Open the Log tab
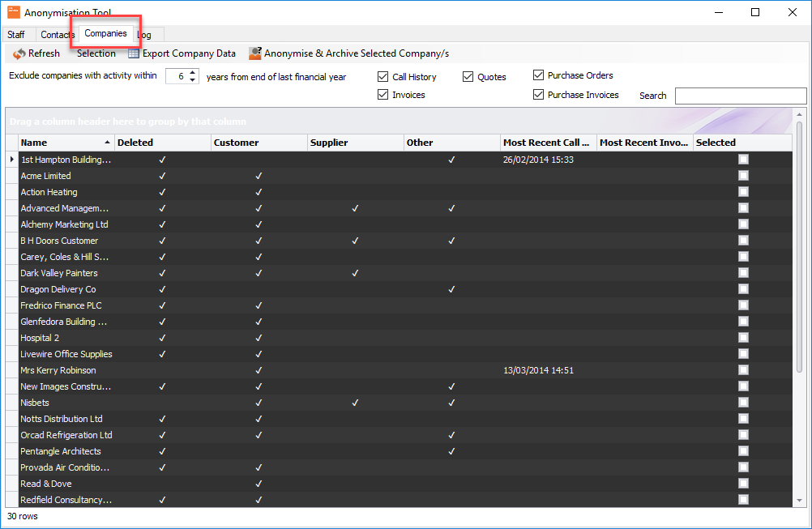This screenshot has height=529, width=812. coord(148,35)
